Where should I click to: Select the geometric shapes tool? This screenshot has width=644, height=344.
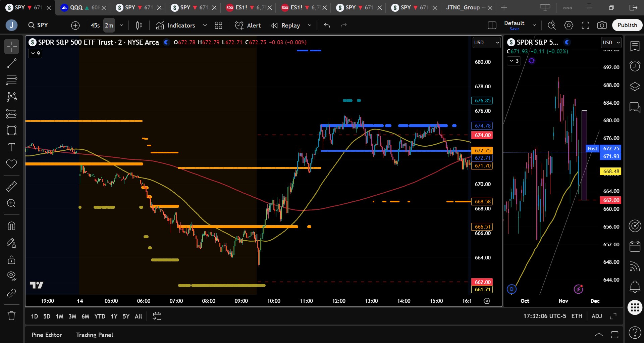(11, 131)
